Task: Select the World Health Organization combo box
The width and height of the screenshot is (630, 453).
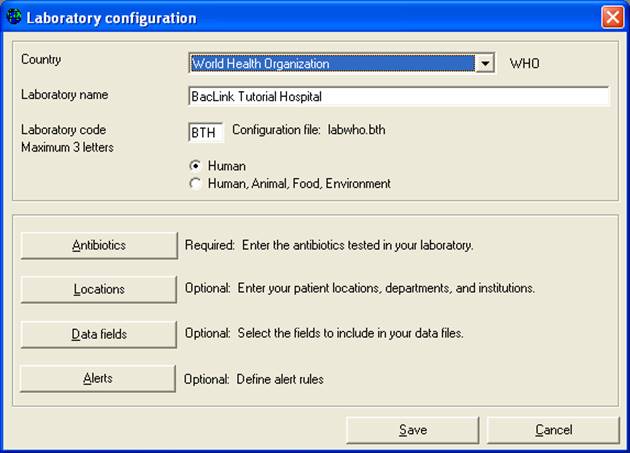Action: click(x=342, y=64)
